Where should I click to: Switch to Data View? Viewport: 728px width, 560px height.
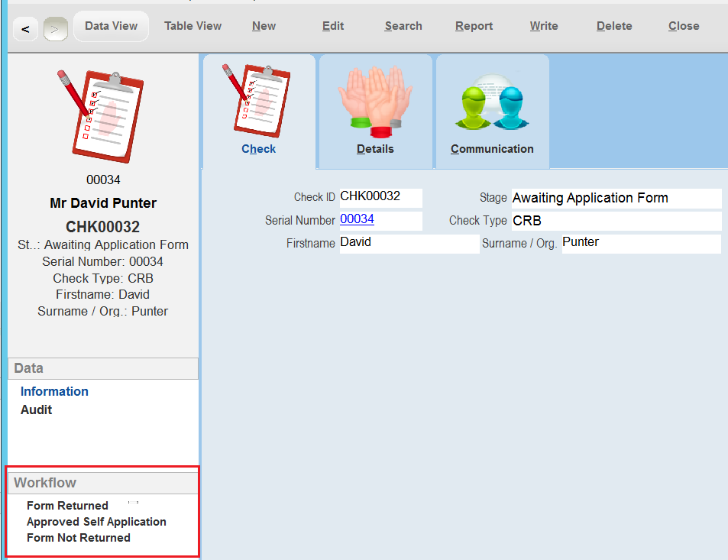[x=111, y=24]
